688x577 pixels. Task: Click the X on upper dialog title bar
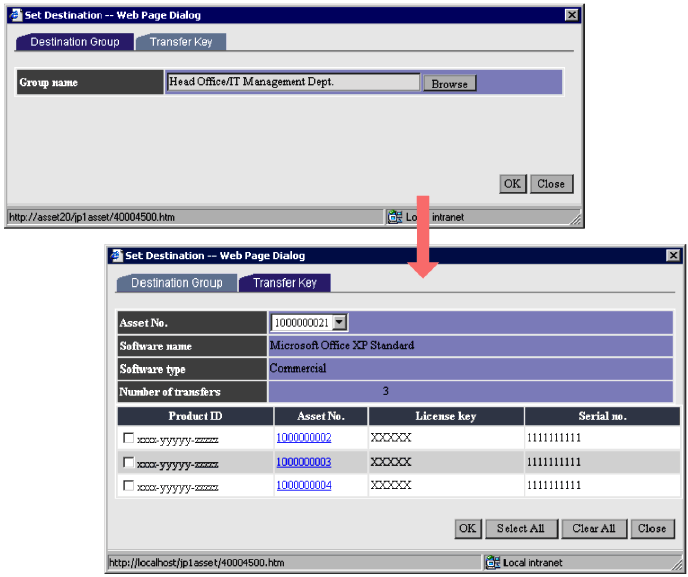click(x=571, y=15)
